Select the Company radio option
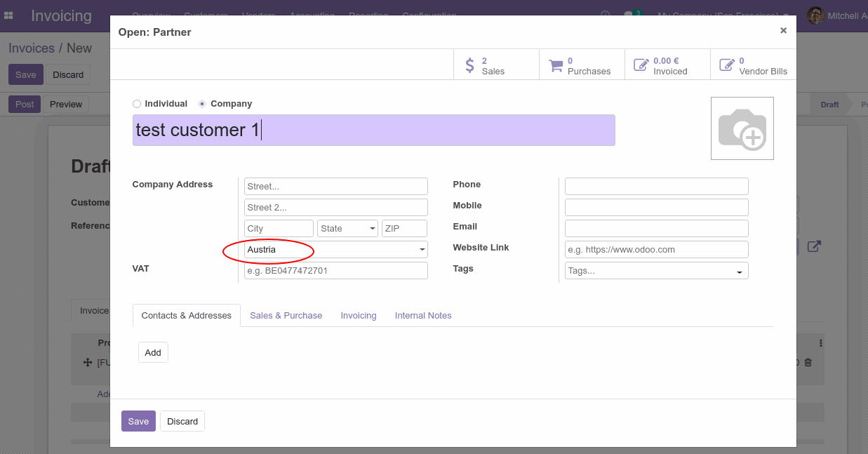Viewport: 868px width, 454px height. click(202, 104)
